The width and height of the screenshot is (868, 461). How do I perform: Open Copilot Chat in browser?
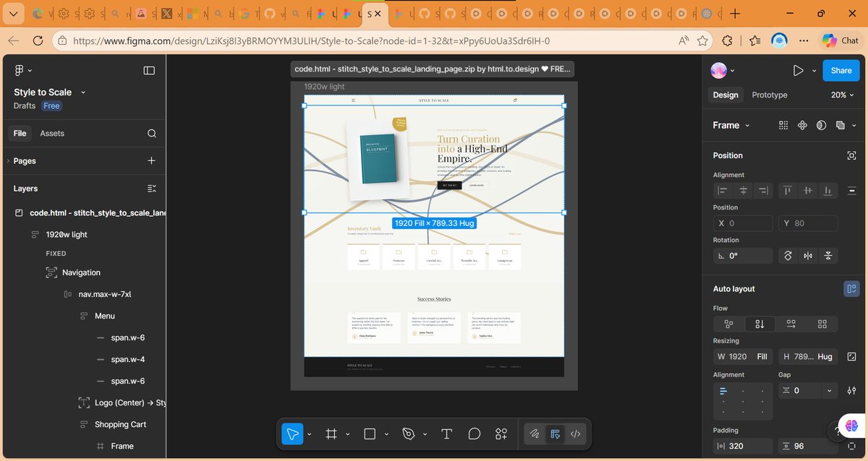pyautogui.click(x=841, y=40)
